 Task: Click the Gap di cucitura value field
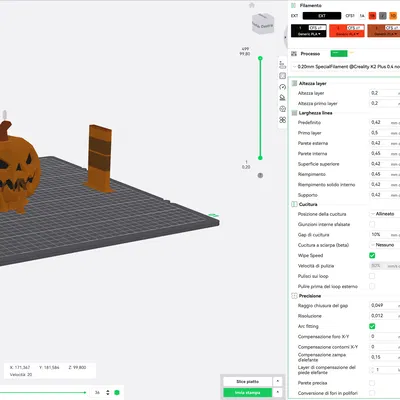click(385, 235)
